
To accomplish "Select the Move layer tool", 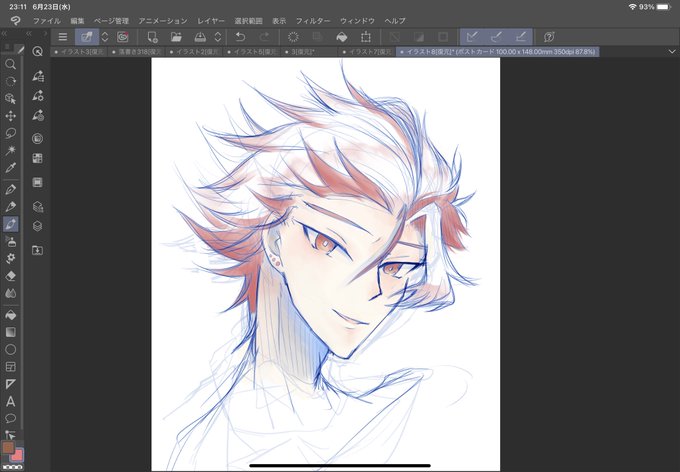I will (x=10, y=116).
